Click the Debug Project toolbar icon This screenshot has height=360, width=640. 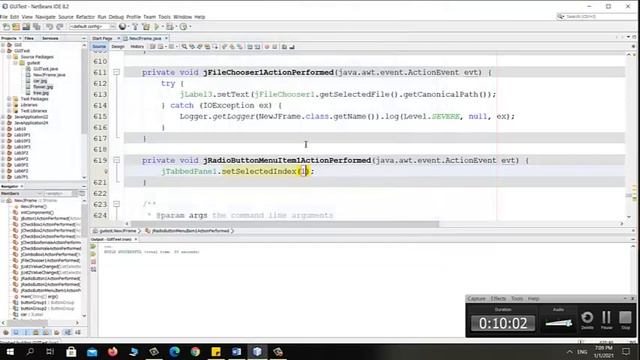coord(170,27)
